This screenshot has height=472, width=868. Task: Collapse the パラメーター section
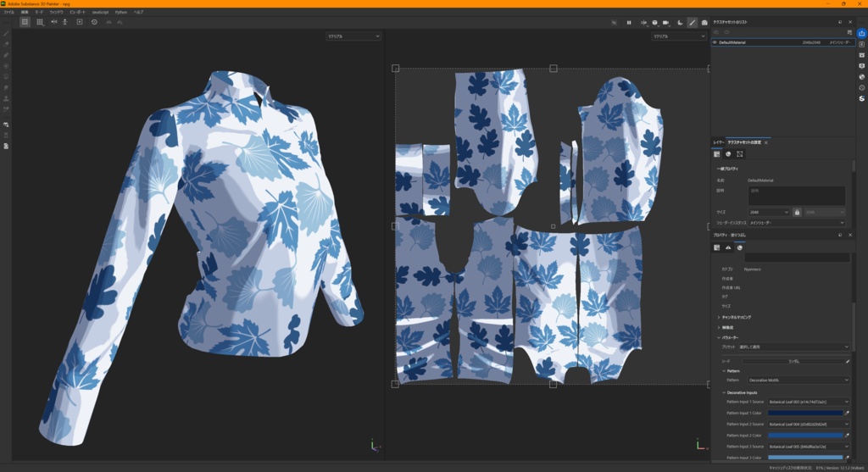(728, 337)
